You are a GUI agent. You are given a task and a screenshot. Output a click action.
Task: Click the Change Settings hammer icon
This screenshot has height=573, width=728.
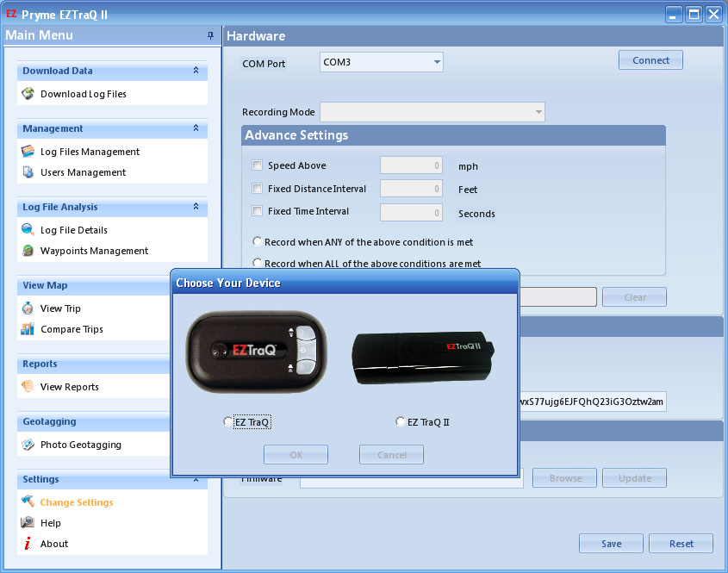click(x=28, y=502)
